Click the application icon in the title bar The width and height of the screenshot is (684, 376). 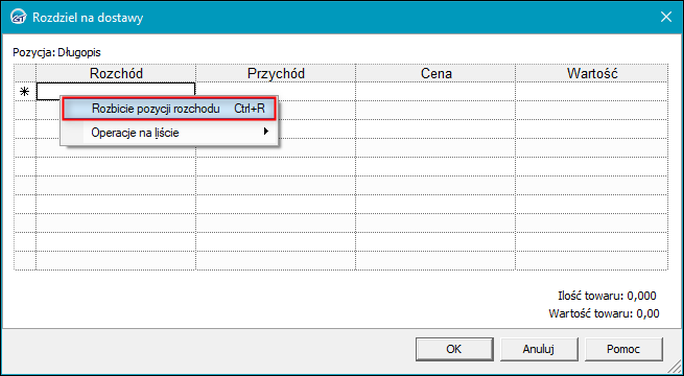click(x=18, y=17)
